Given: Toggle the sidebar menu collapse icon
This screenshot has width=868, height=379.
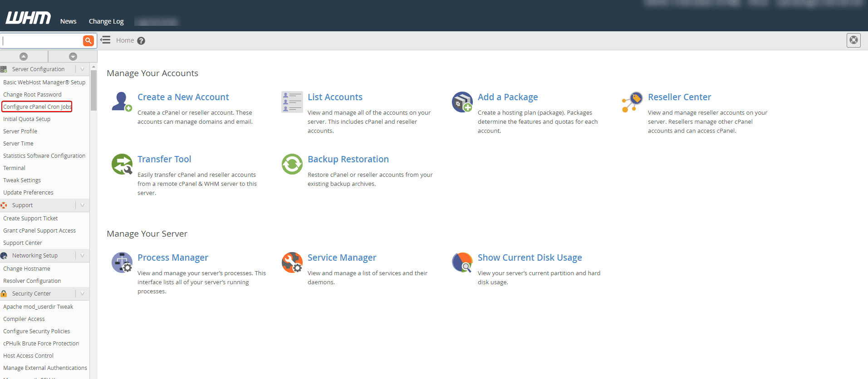Looking at the screenshot, I should (x=105, y=40).
